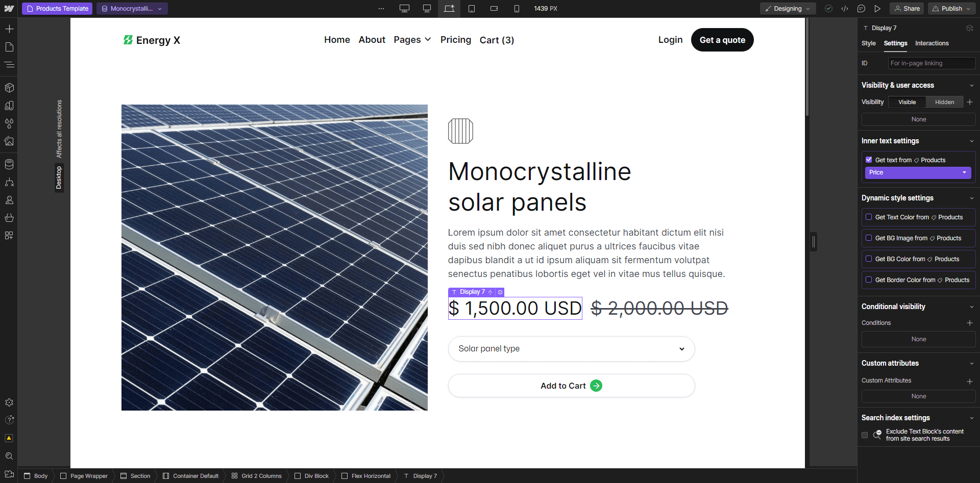Switch to the Style tab
The image size is (980, 483).
coord(869,43)
